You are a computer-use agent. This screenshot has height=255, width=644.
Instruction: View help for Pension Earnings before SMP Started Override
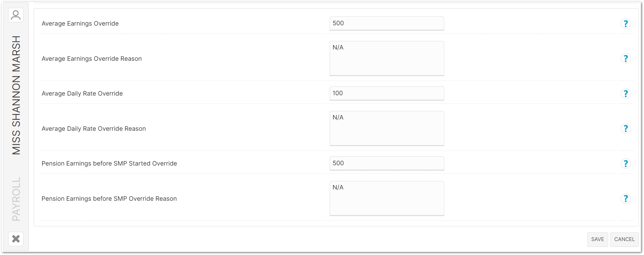pos(626,164)
